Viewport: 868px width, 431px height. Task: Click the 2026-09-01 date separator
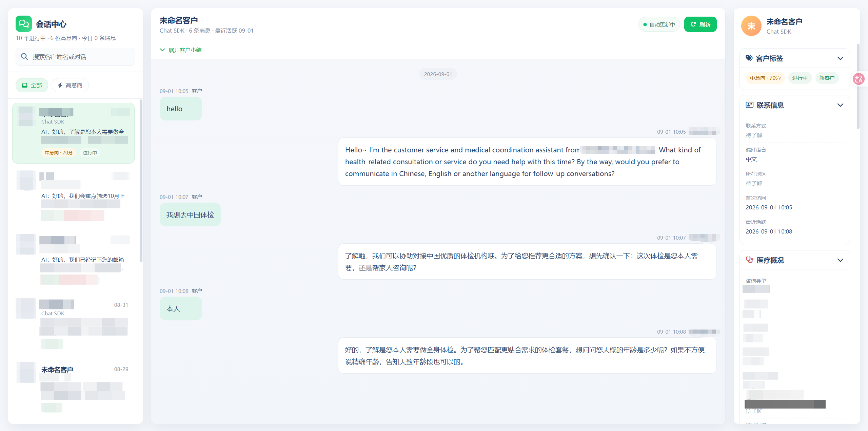(x=438, y=74)
